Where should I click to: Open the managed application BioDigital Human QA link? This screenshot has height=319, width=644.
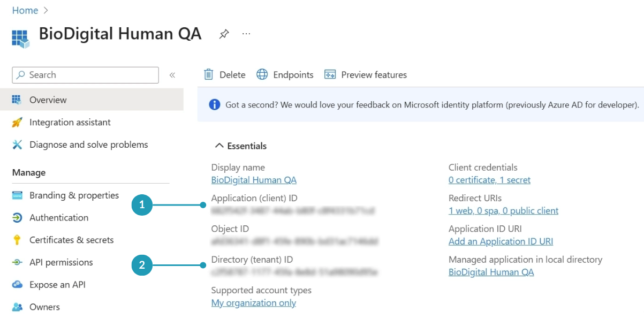pyautogui.click(x=491, y=272)
